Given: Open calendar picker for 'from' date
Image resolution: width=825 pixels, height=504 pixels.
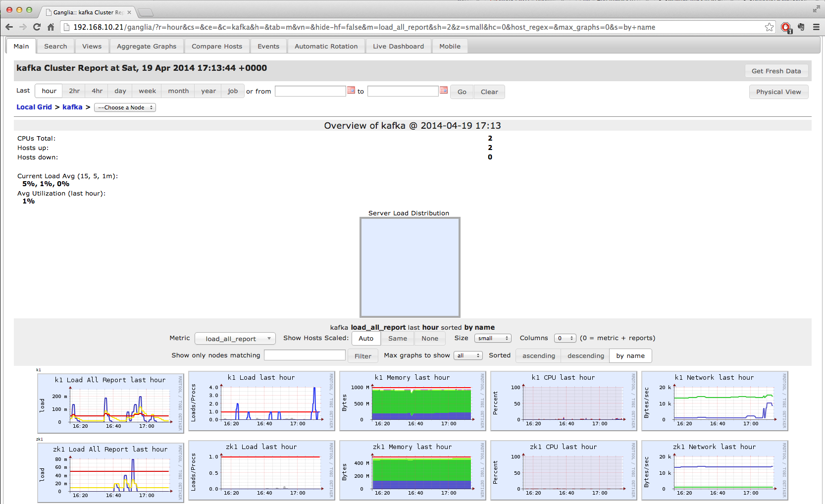Looking at the screenshot, I should (x=351, y=90).
